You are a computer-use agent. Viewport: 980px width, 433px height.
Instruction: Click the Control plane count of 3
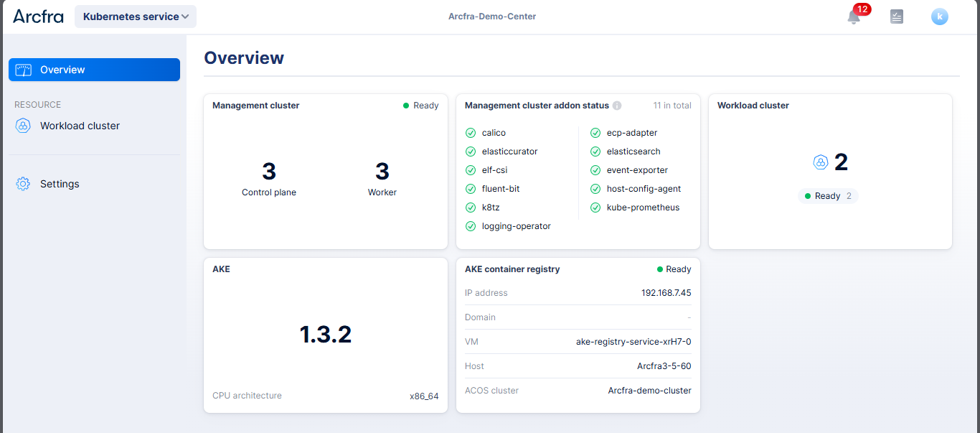tap(269, 172)
